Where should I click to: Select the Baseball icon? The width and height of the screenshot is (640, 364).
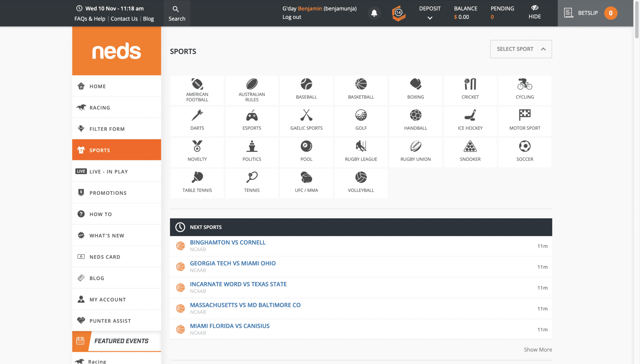point(306,84)
